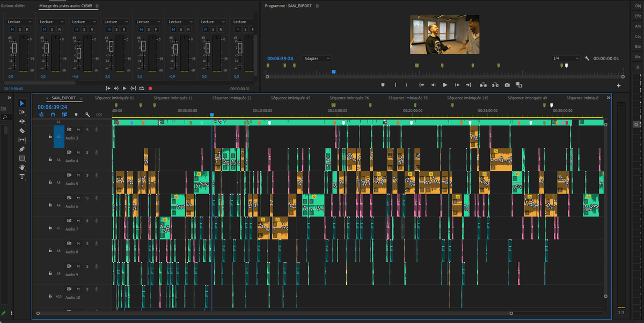Switch to Séquence imbriquée 115 tab

pos(468,98)
